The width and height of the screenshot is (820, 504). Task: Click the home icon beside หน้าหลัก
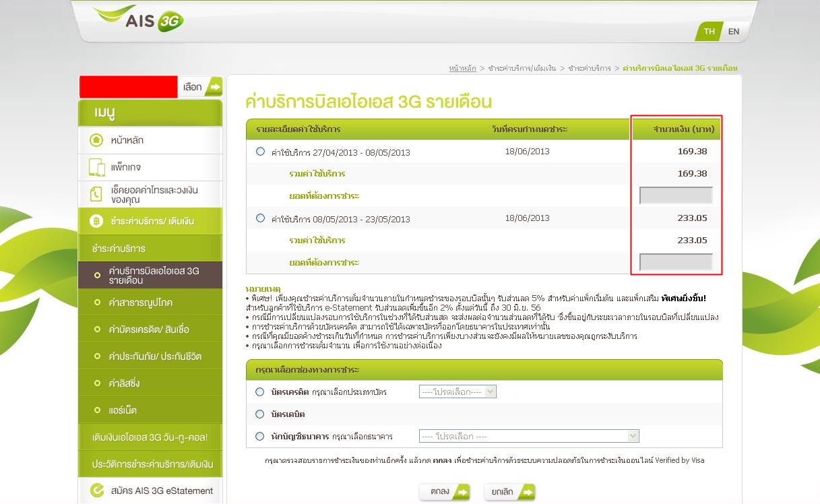coord(96,140)
